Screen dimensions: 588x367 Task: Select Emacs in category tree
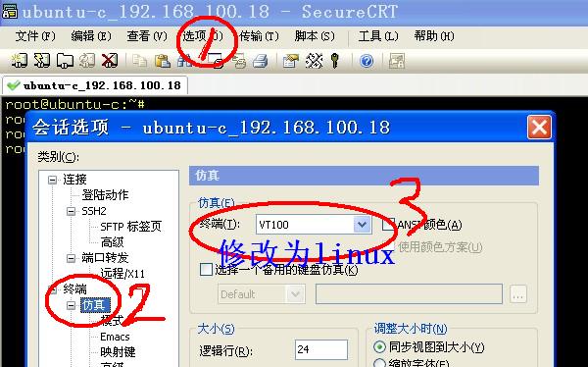click(x=115, y=337)
